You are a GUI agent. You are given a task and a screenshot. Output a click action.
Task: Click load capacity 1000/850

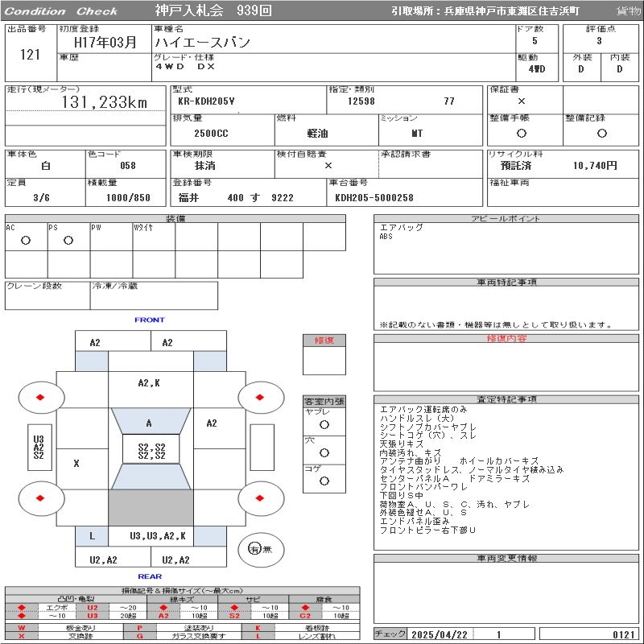click(x=128, y=198)
